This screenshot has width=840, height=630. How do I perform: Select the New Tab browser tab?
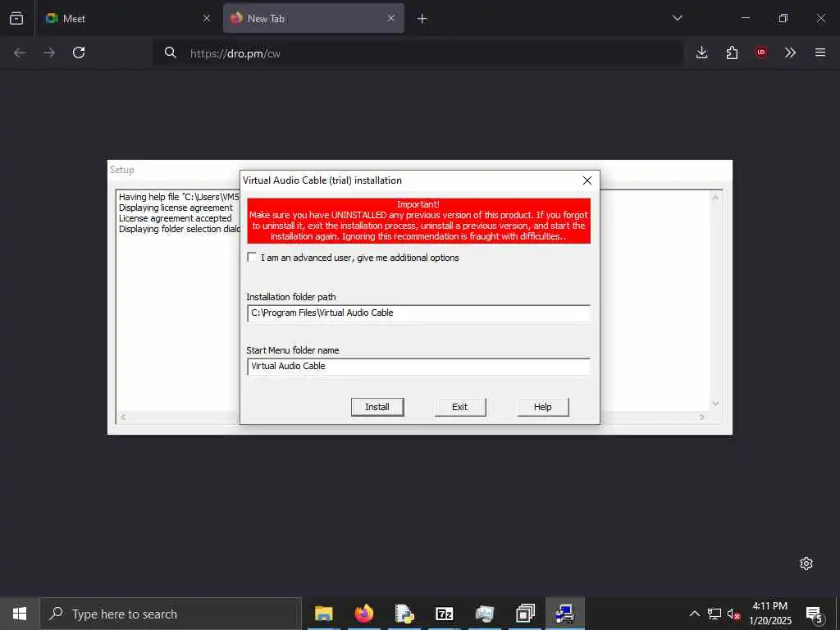click(x=313, y=19)
